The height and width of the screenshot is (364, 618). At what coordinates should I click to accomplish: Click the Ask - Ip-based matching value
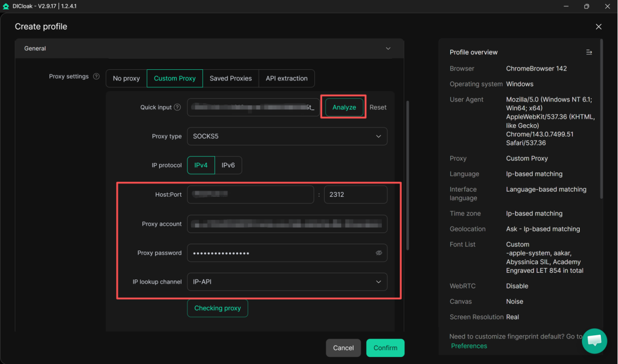pyautogui.click(x=543, y=229)
